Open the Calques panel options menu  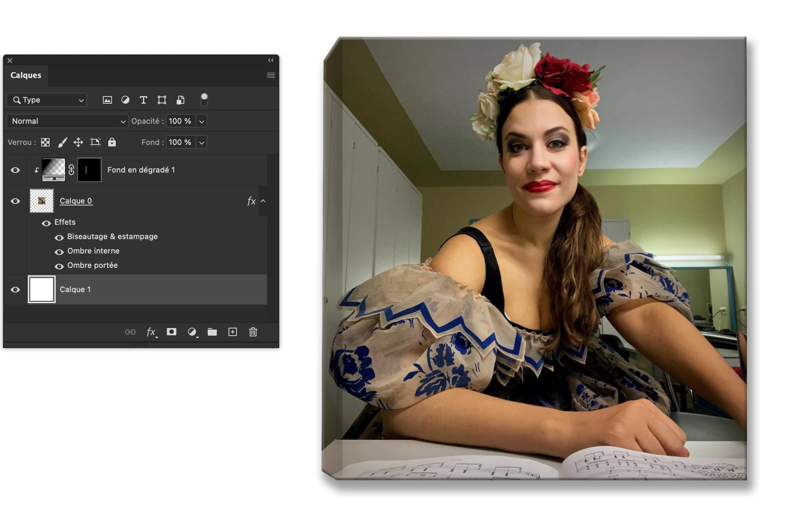[x=271, y=75]
